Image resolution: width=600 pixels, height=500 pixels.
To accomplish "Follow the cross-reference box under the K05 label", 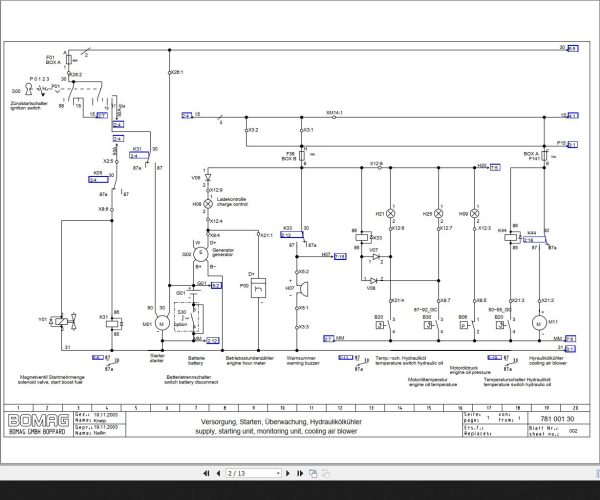I will pyautogui.click(x=98, y=180).
